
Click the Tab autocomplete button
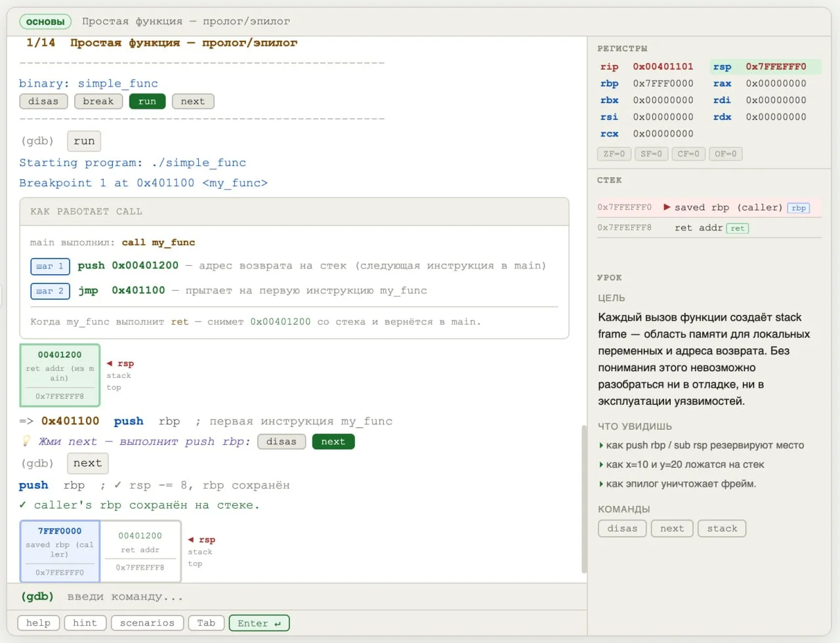pos(206,623)
